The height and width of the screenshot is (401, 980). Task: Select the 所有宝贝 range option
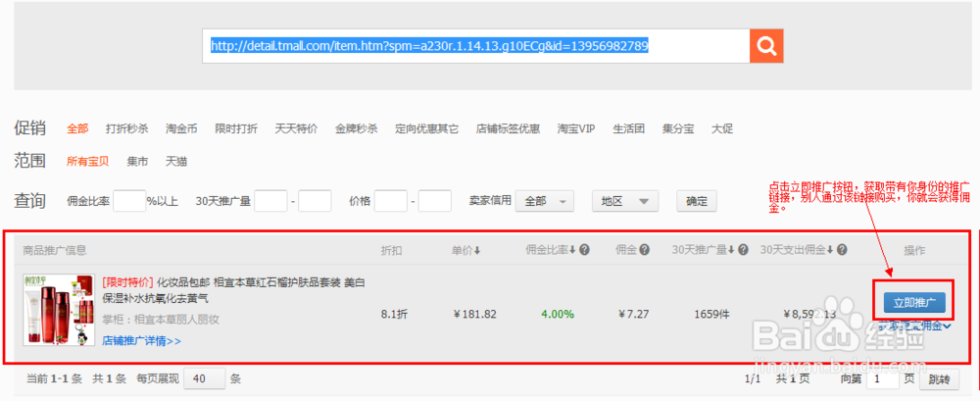[x=88, y=162]
